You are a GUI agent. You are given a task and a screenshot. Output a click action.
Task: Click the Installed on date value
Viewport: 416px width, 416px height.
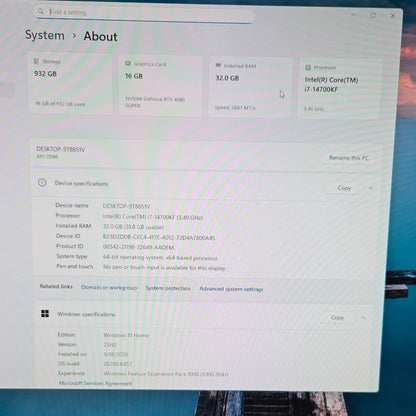[116, 354]
